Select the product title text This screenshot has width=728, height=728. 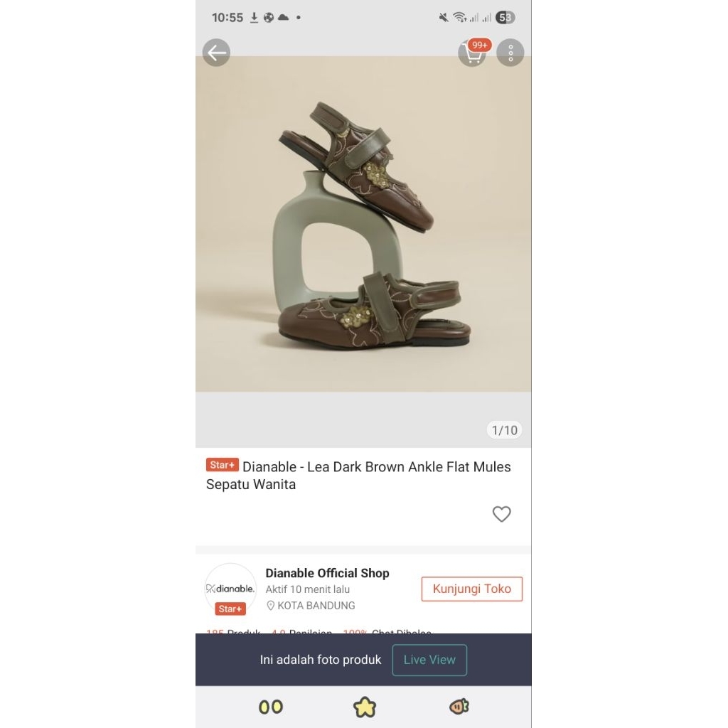358,476
